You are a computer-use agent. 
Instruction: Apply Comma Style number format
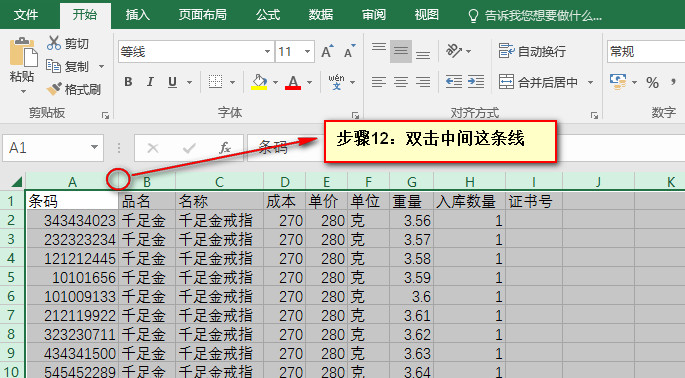click(673, 82)
